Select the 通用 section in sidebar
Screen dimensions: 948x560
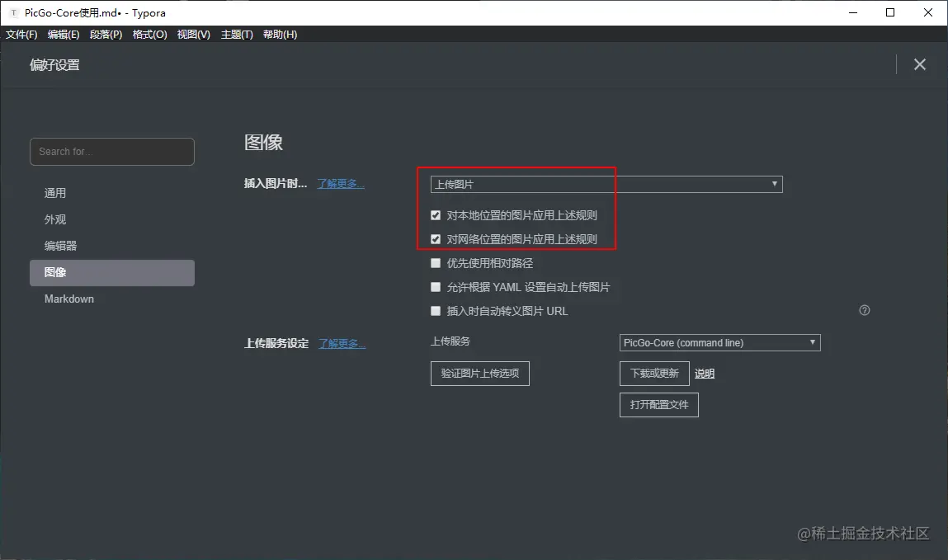pyautogui.click(x=54, y=192)
